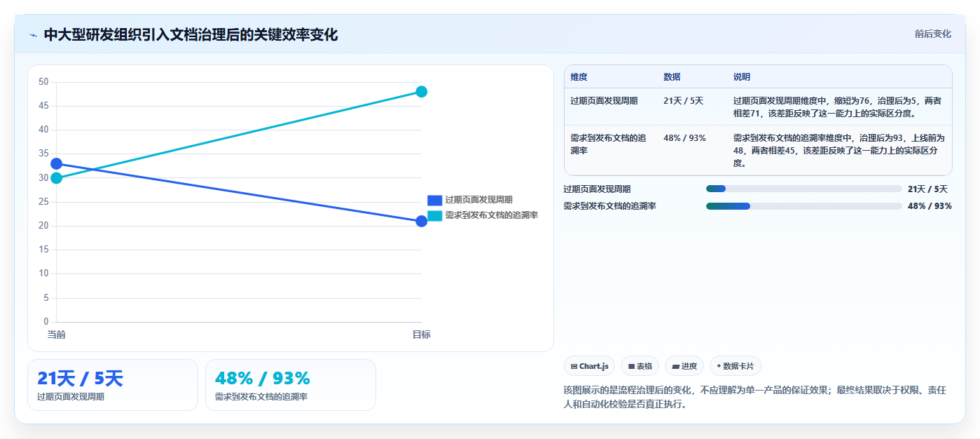Click the 当前 x-axis label
Image resolution: width=980 pixels, height=439 pixels.
(x=56, y=335)
